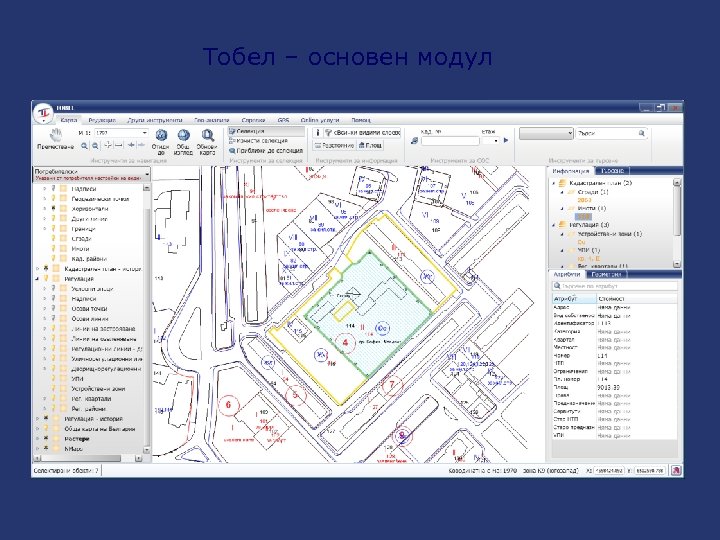The width and height of the screenshot is (720, 540).
Task: Expand the Растери layer group
Action: [x=38, y=439]
